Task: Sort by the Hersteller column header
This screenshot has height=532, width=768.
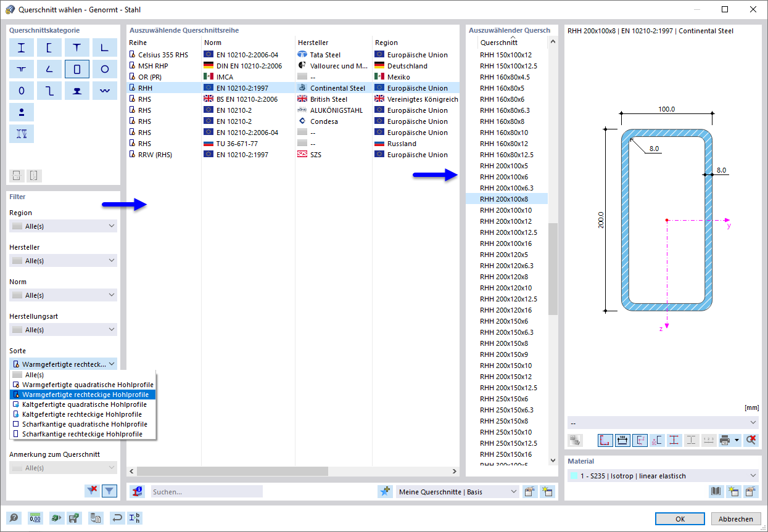Action: coord(334,43)
